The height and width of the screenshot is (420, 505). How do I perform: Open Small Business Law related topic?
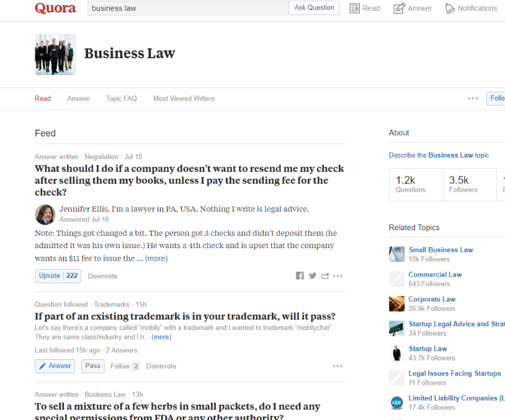coord(440,250)
